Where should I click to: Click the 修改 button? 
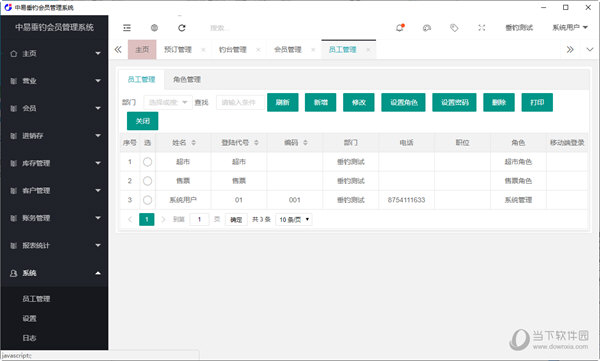click(x=359, y=102)
